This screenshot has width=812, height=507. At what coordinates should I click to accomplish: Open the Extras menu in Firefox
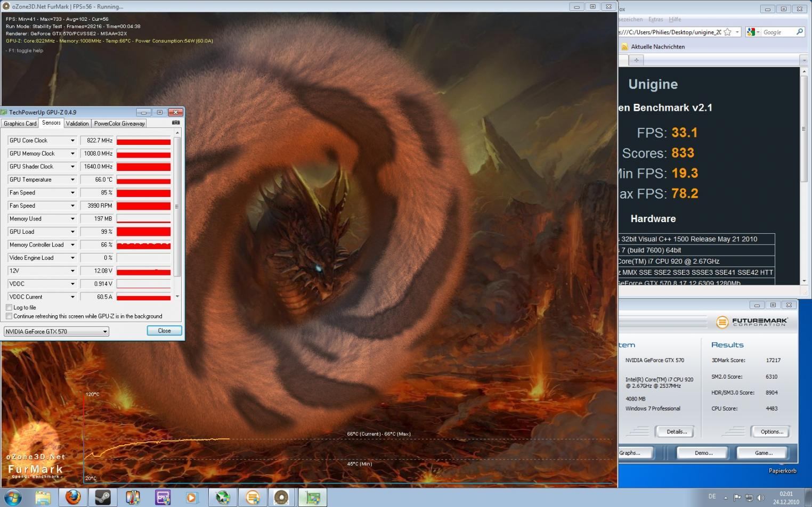[655, 19]
